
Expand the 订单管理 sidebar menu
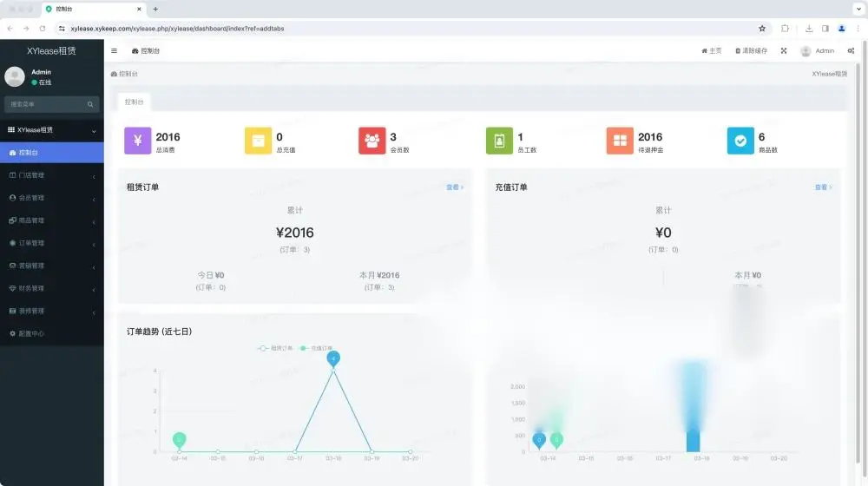click(52, 243)
